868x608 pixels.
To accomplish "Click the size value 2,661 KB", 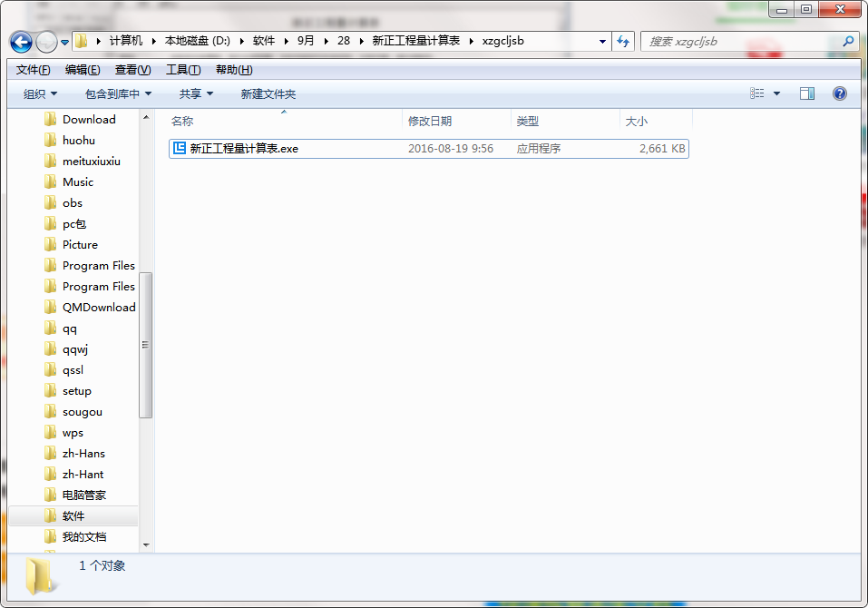I will pyautogui.click(x=662, y=149).
